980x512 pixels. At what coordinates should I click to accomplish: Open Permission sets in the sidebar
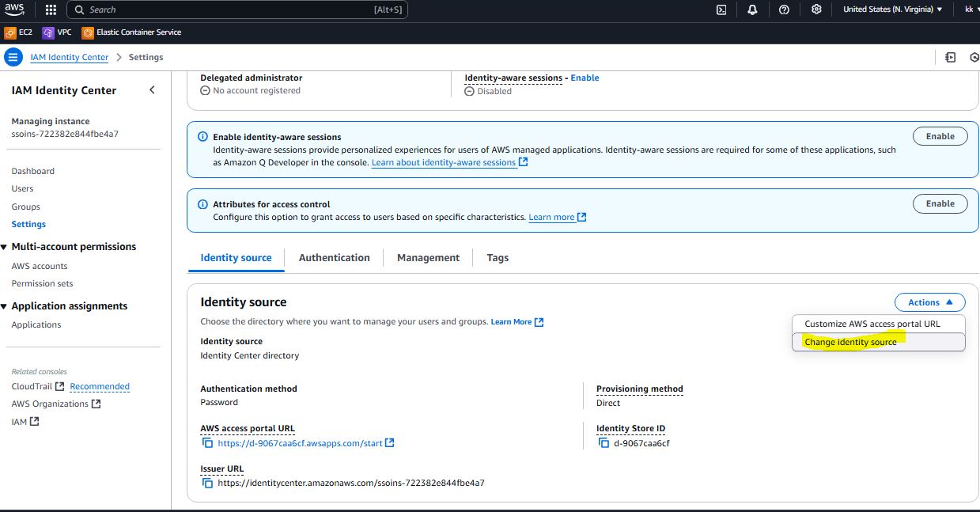click(x=42, y=283)
